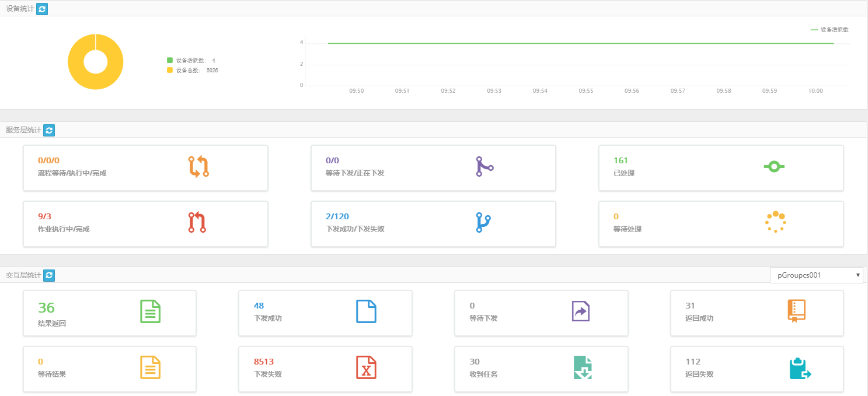
Task: Click the teal 返回失败 clipboard icon
Action: 799,368
